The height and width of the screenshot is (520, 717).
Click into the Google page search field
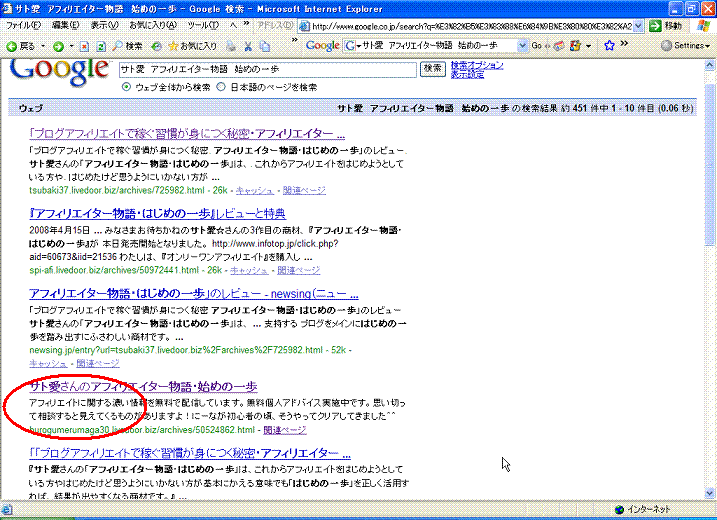tap(268, 70)
